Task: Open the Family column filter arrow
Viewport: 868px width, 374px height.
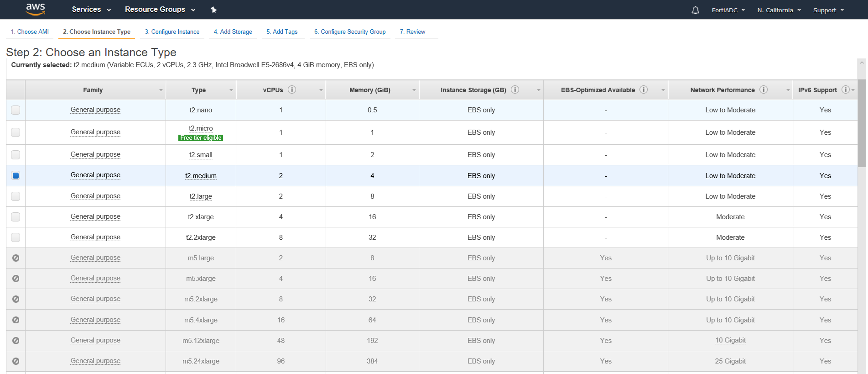Action: coord(161,90)
